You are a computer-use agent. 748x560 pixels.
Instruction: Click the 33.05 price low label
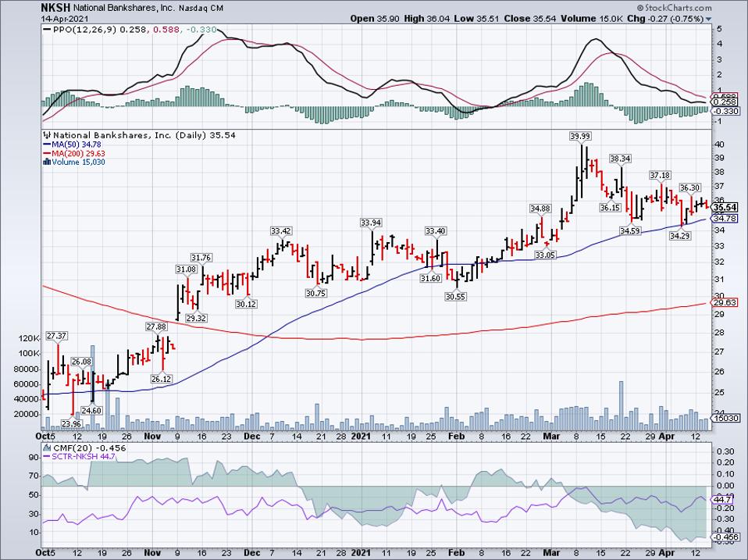point(545,255)
